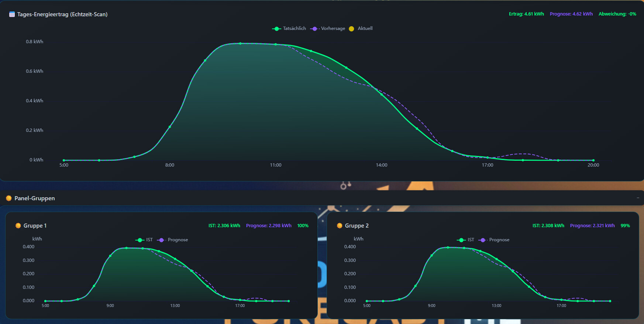Click green IST legend marker in Gruppe 2

coord(461,240)
